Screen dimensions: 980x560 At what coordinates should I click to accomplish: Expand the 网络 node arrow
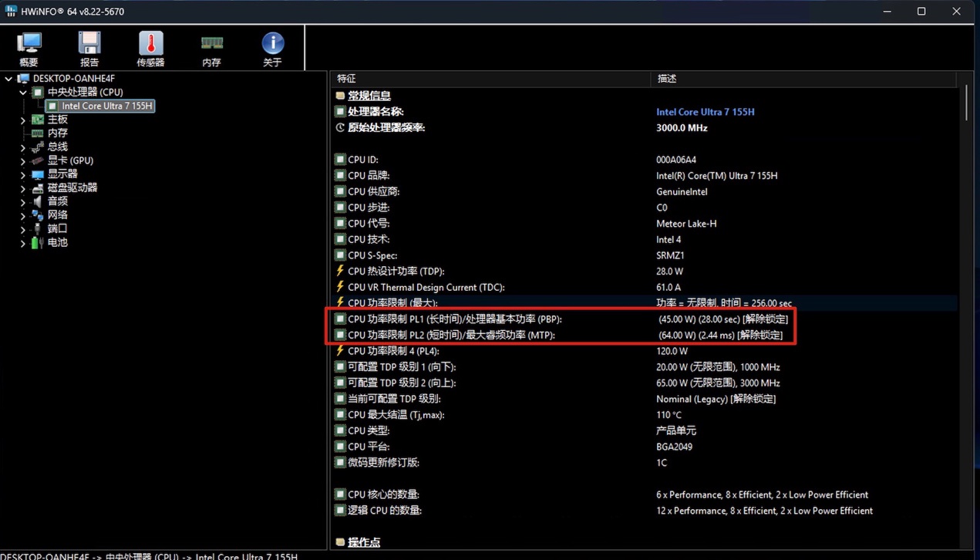23,215
